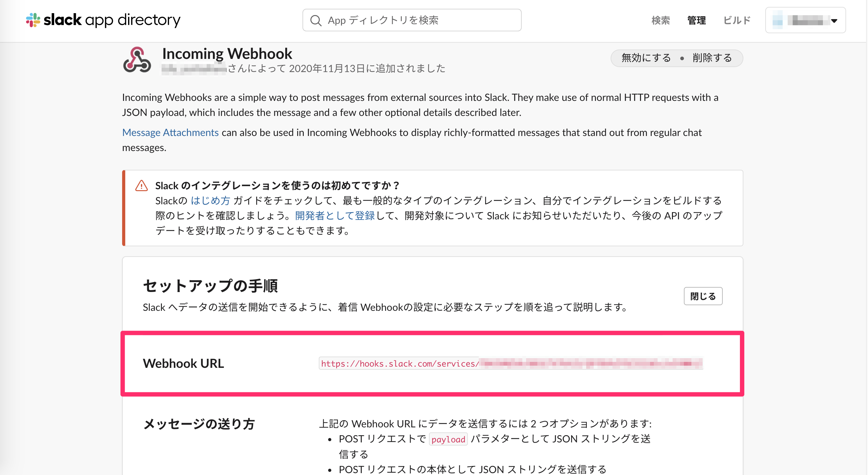Click the Webhook URL label
Image resolution: width=868 pixels, height=475 pixels.
point(183,363)
